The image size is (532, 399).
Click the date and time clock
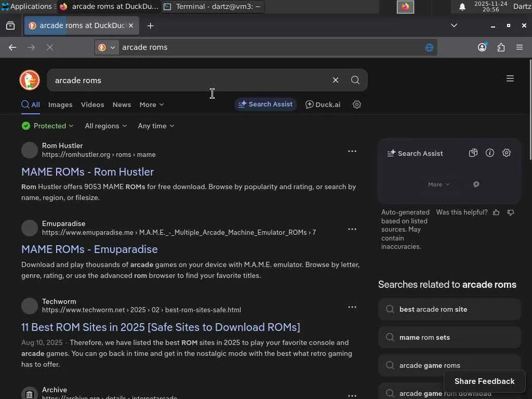click(490, 6)
